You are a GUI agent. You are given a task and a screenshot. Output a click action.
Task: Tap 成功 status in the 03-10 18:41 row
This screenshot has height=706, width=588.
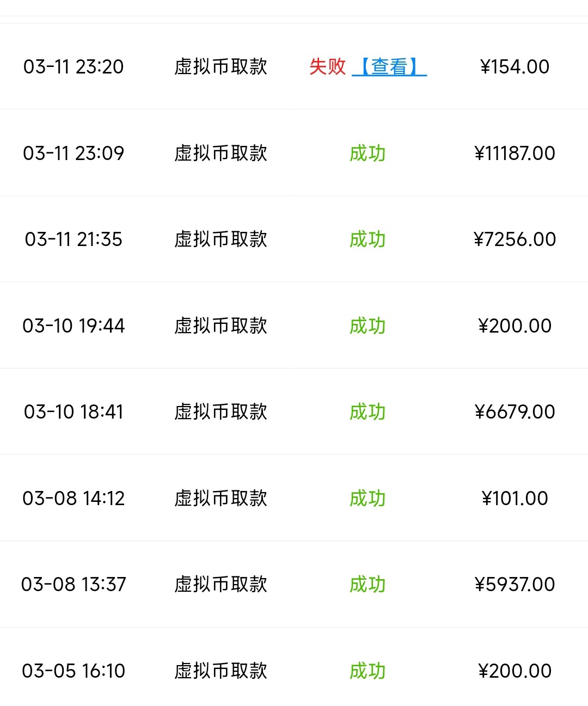[367, 412]
